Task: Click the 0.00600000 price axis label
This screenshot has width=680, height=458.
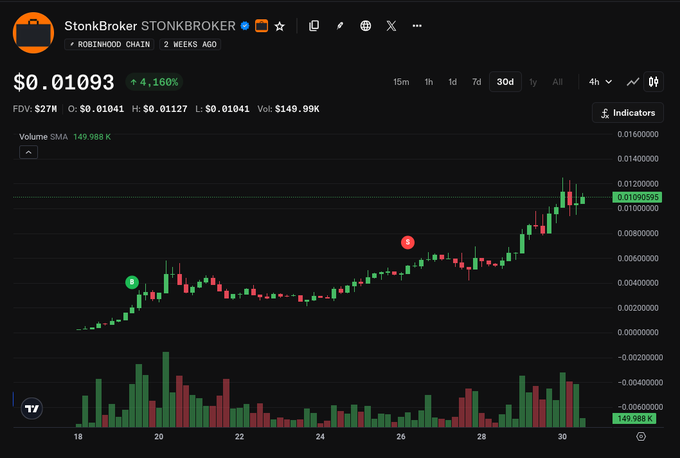Action: tap(638, 258)
